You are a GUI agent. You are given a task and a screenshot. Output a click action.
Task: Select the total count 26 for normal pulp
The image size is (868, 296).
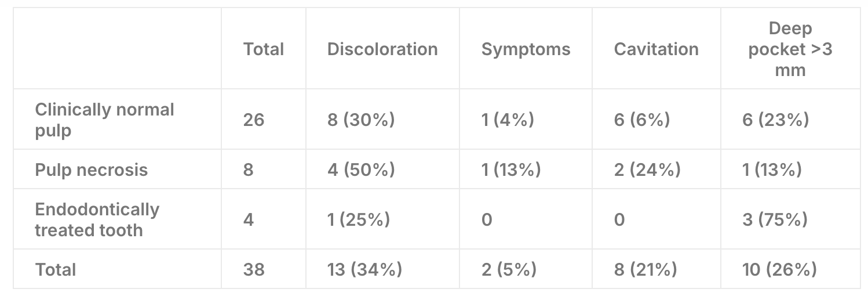point(254,120)
